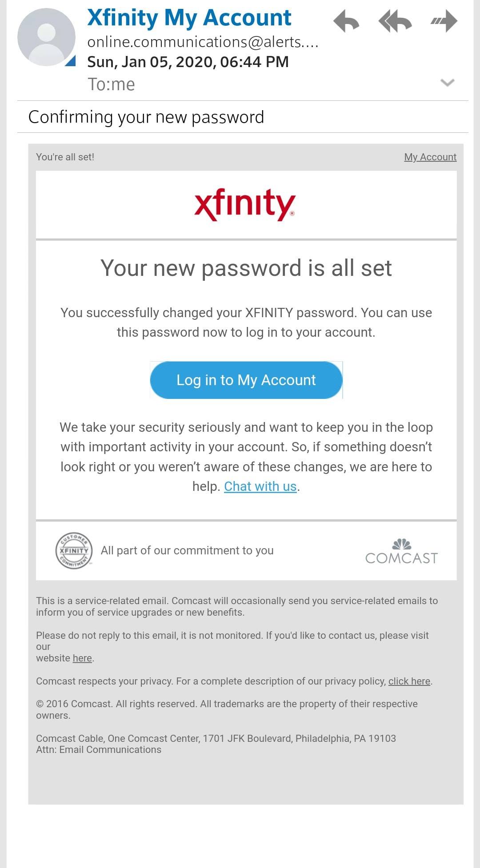Click the red xfinity logo
Screen dimensions: 480x868
click(x=245, y=204)
